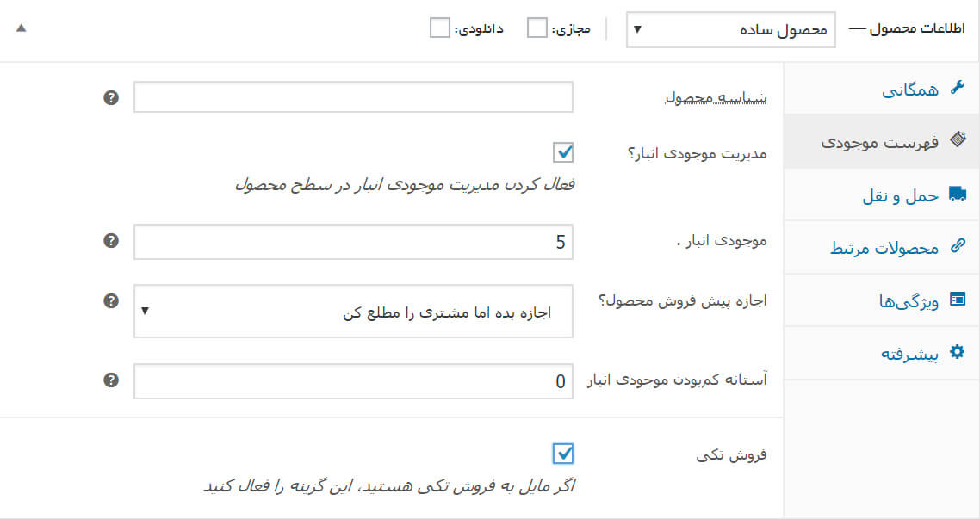
Task: Click help icon for آستانه کم‌بودن موجودی انبار
Action: [x=111, y=380]
